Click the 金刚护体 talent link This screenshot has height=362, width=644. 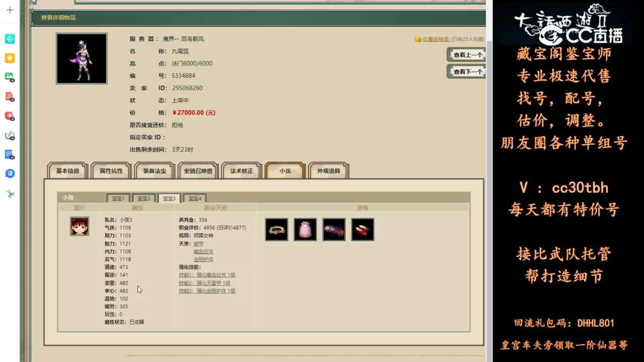coord(204,259)
